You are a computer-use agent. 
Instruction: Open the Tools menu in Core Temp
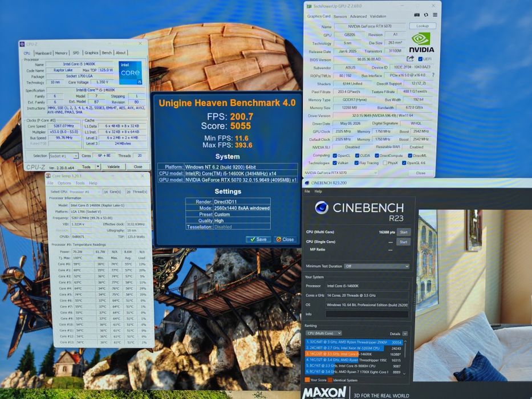click(80, 183)
